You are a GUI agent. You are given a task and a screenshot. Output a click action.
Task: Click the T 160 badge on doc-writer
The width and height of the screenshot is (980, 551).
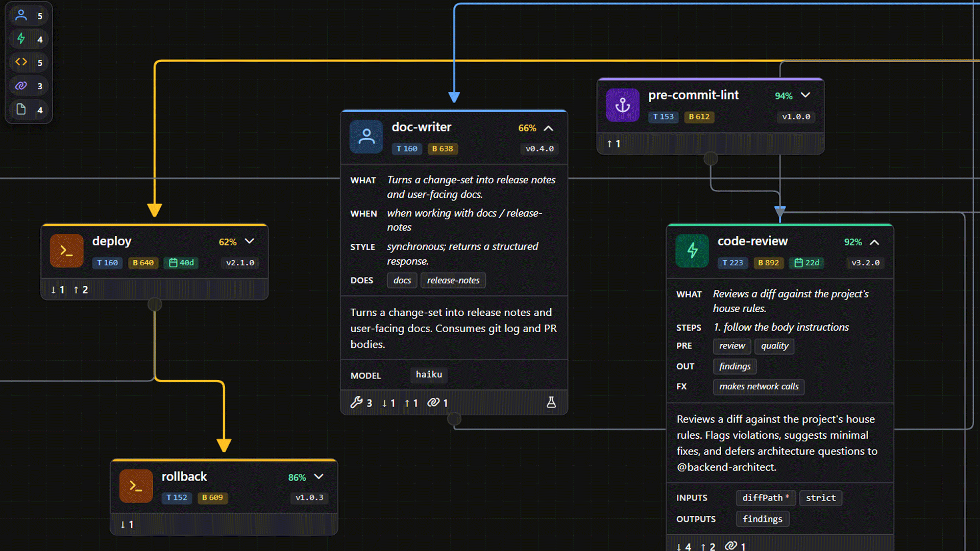[407, 149]
